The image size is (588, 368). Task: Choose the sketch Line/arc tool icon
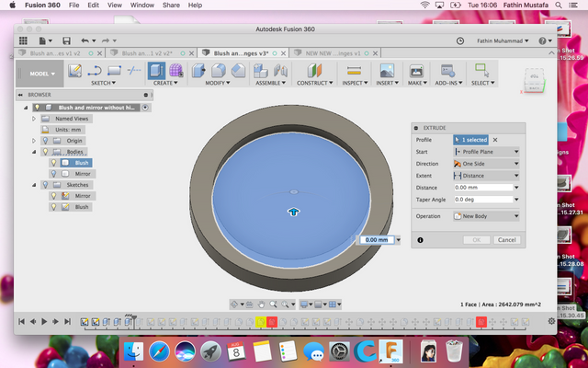click(95, 71)
